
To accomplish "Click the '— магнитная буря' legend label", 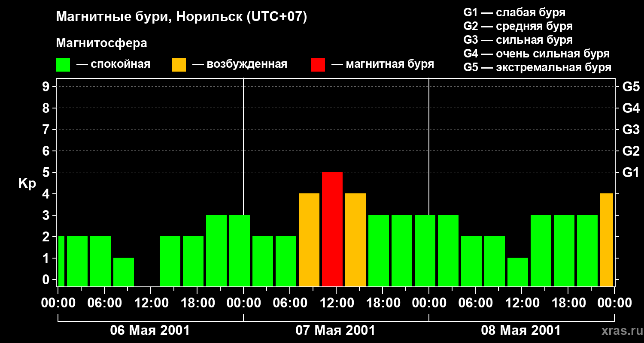I will [383, 64].
